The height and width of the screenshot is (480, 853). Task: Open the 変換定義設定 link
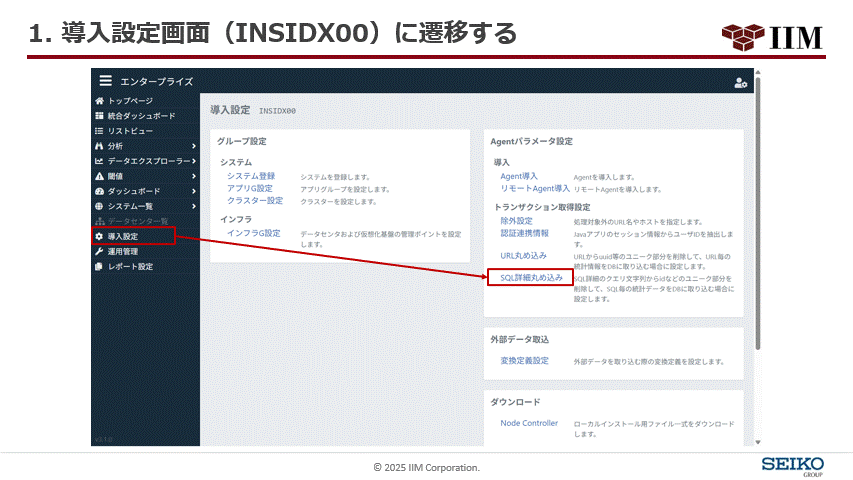[x=525, y=360]
